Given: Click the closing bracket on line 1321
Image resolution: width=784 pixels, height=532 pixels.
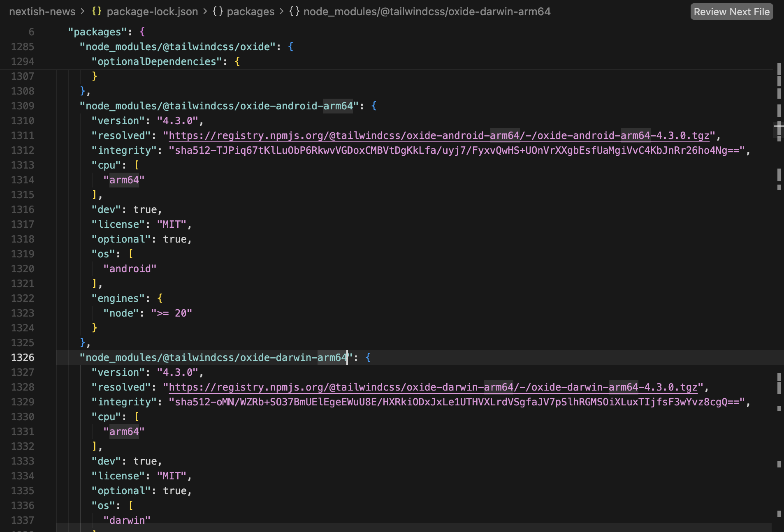Looking at the screenshot, I should [x=95, y=284].
